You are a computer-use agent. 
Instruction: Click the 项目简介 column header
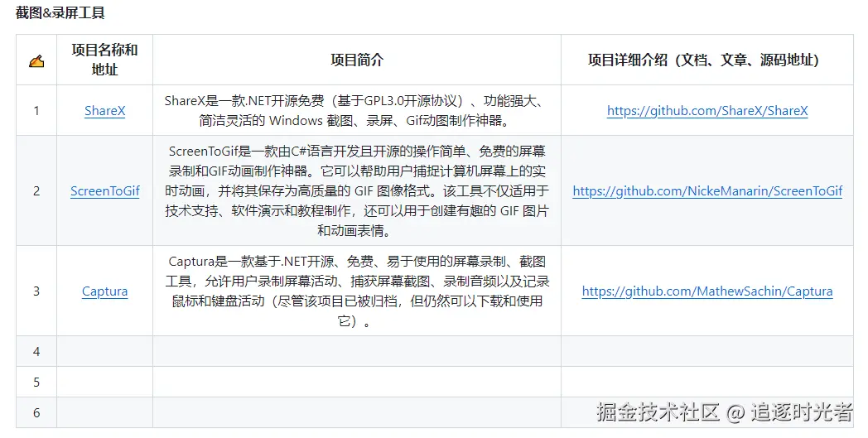357,60
